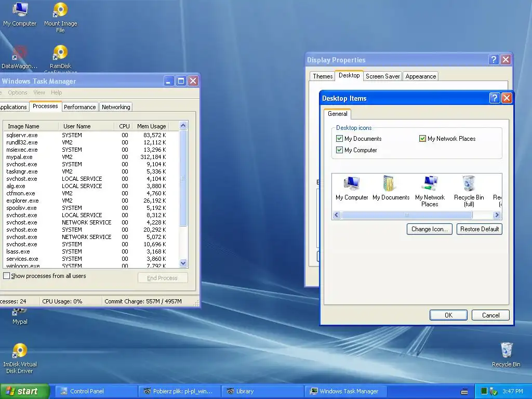
Task: Open the Options menu in Task Manager
Action: [x=17, y=92]
